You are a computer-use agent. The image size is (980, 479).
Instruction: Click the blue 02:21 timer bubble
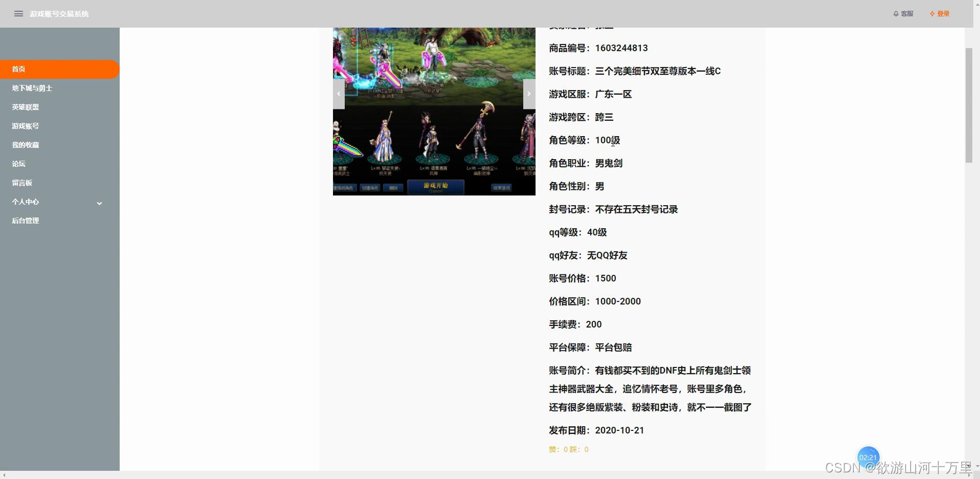click(x=868, y=457)
